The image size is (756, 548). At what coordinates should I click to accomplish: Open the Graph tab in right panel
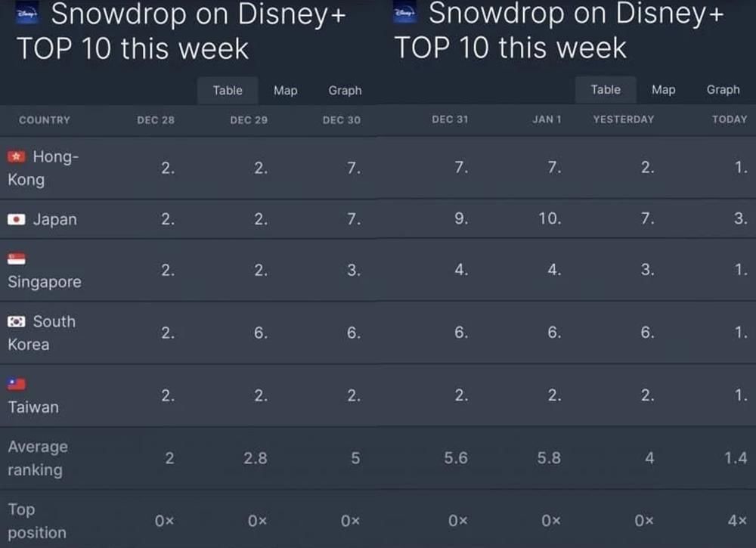click(723, 89)
